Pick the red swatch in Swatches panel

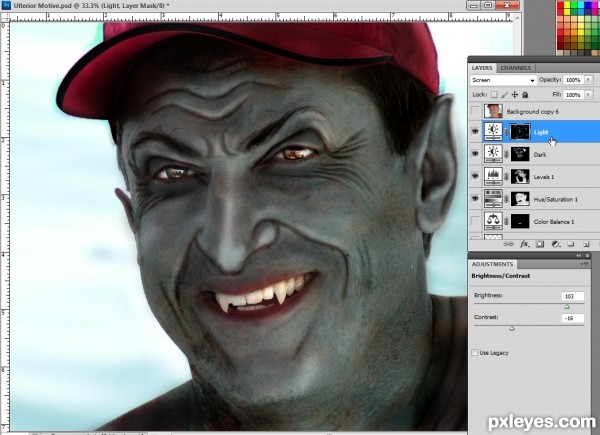click(560, 6)
